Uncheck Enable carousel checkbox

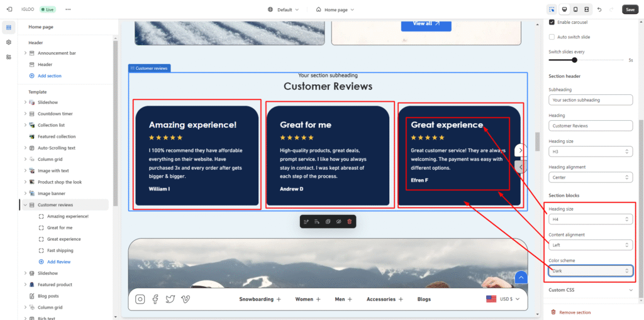[552, 22]
